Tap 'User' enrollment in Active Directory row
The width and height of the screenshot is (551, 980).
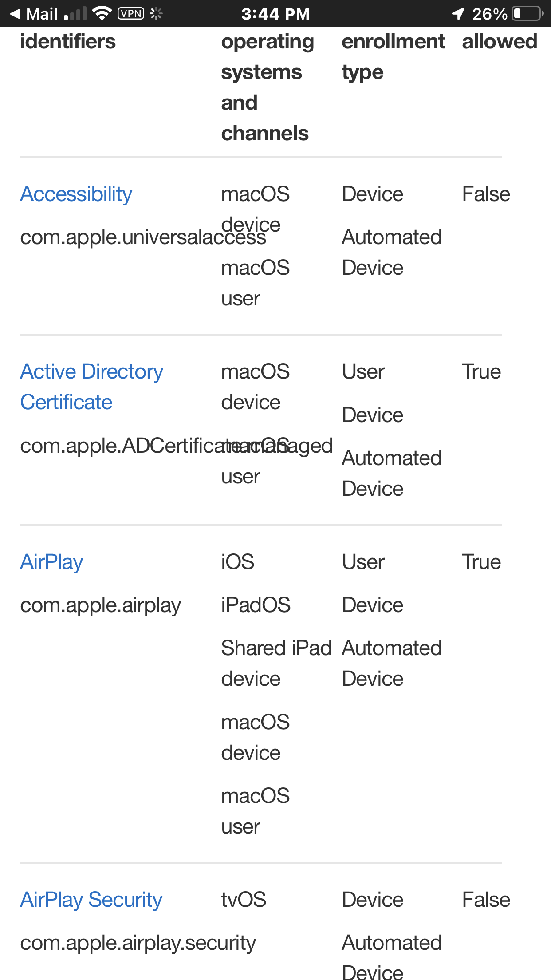pyautogui.click(x=363, y=372)
